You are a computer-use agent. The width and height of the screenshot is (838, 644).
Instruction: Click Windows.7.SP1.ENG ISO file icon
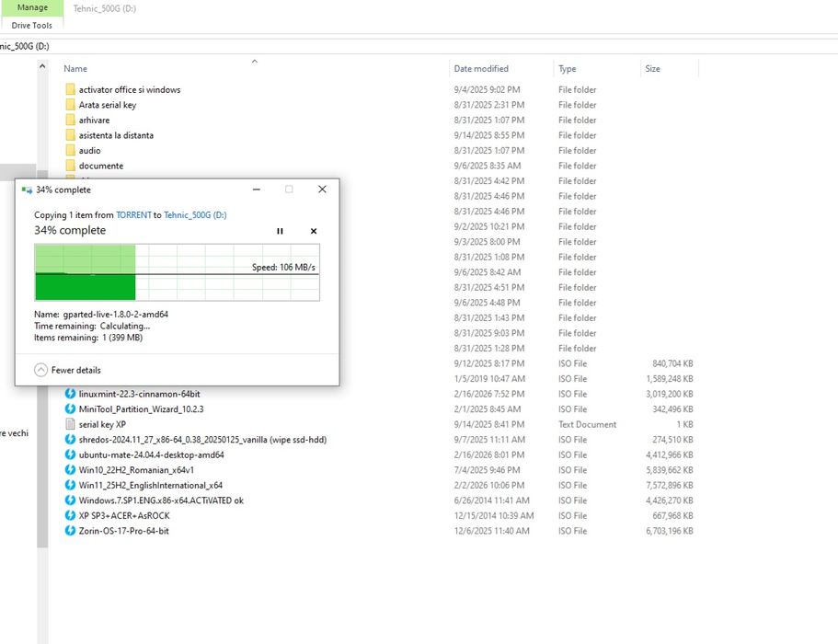[70, 500]
